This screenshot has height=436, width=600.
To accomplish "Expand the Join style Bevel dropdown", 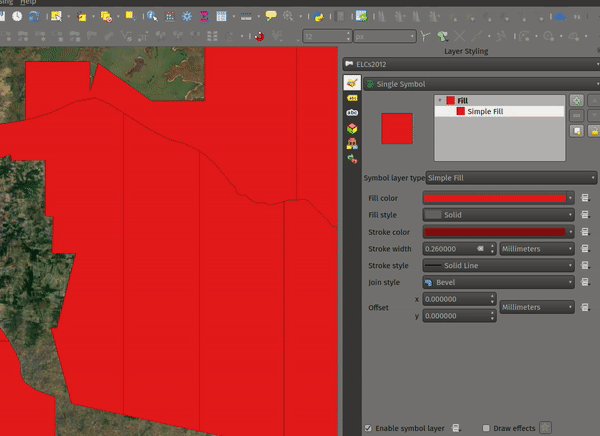I will point(497,282).
